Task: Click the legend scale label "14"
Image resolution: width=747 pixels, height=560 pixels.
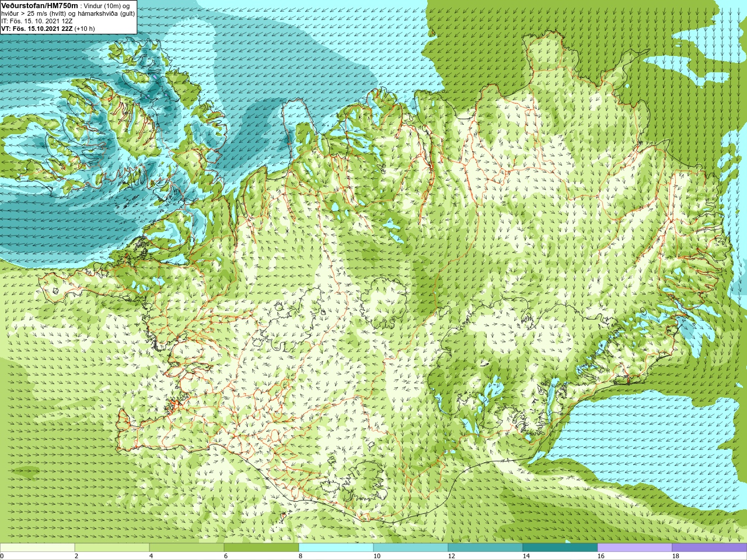Action: coord(526,556)
